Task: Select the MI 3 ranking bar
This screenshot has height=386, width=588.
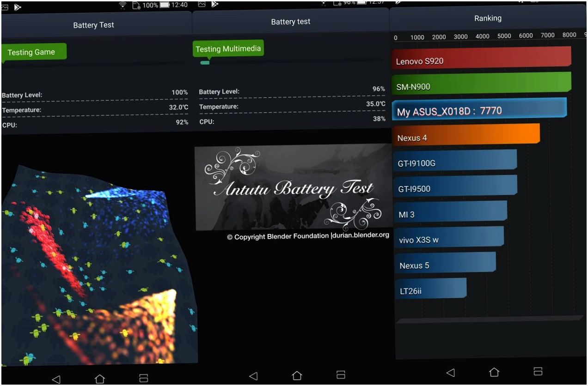Action: coord(450,211)
